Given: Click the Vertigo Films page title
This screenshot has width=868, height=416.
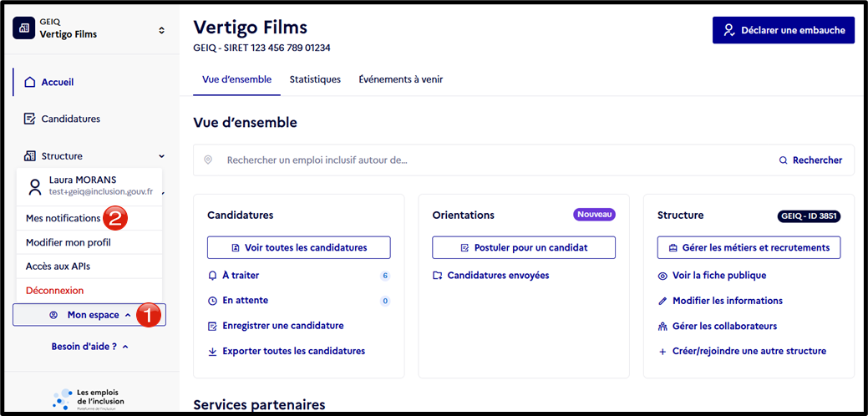Looking at the screenshot, I should pyautogui.click(x=251, y=27).
